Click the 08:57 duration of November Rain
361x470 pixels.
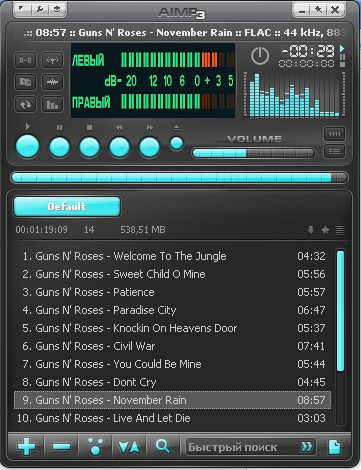[x=311, y=400]
